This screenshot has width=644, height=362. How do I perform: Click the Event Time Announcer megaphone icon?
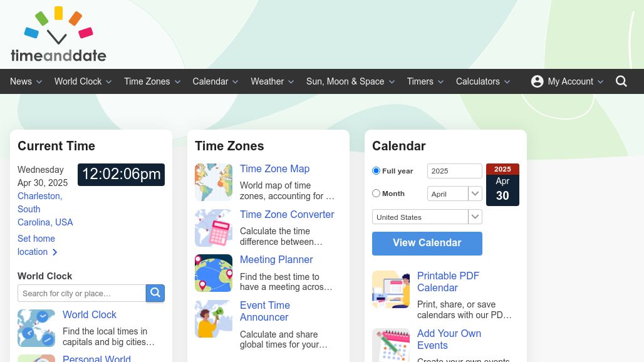pos(214,319)
